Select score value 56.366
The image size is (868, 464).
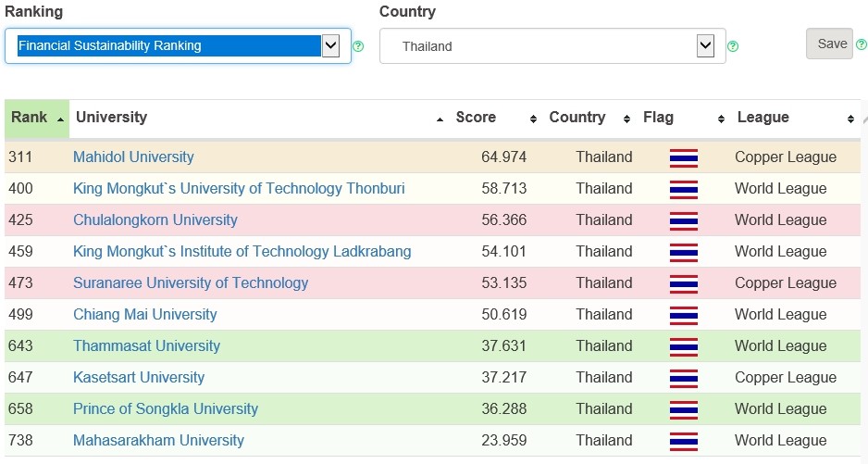pos(503,220)
